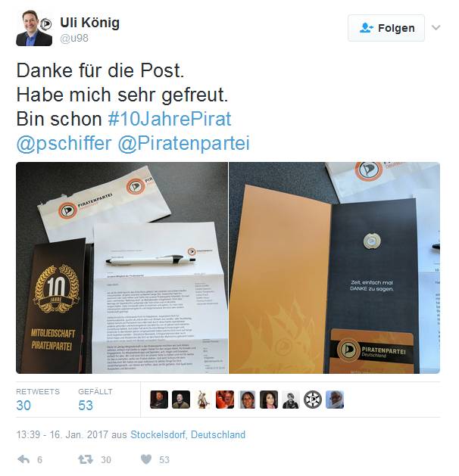Open the #10JahrePirat hashtag
The height and width of the screenshot is (476, 459).
point(170,119)
